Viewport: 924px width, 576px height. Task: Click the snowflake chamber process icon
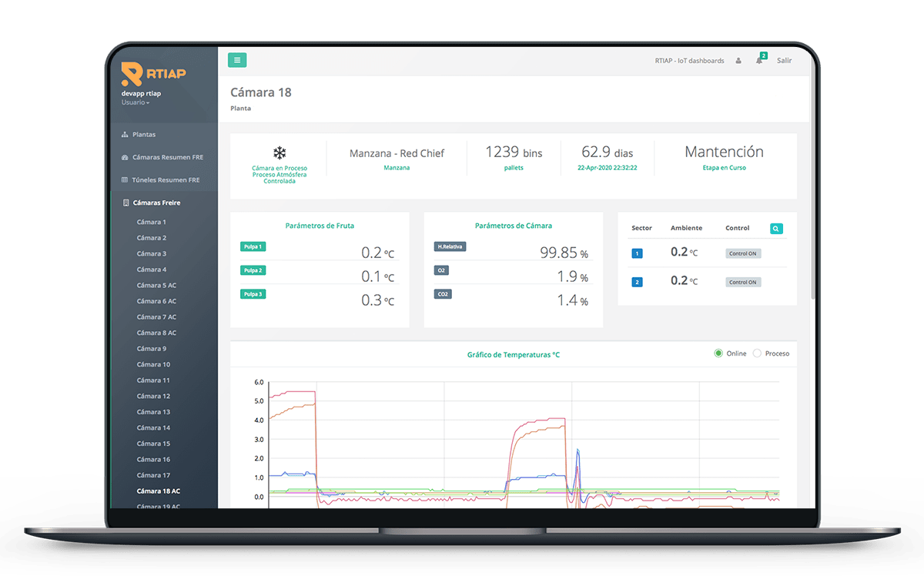[x=280, y=153]
